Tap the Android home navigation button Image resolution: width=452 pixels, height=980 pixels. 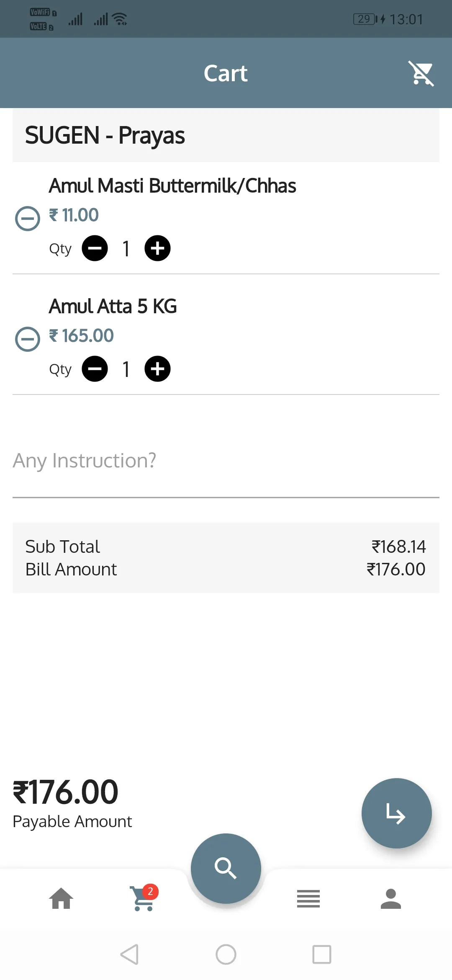pos(226,954)
